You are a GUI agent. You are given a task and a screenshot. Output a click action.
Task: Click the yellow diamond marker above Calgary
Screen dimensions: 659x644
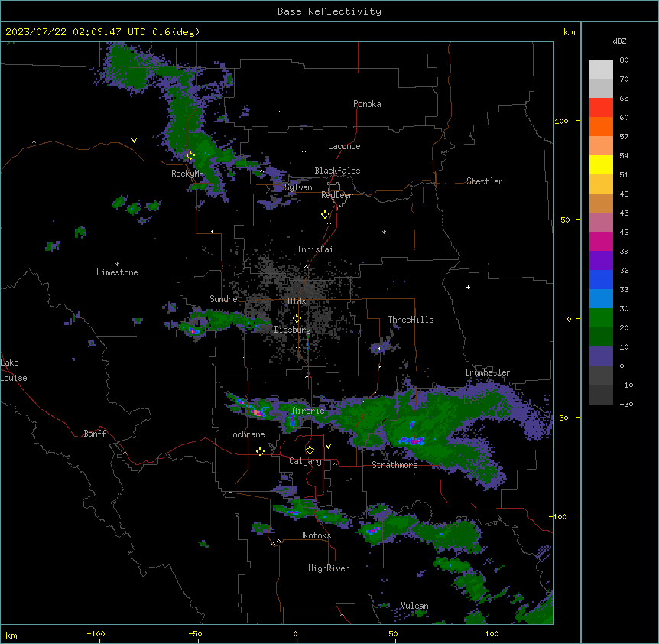(310, 450)
